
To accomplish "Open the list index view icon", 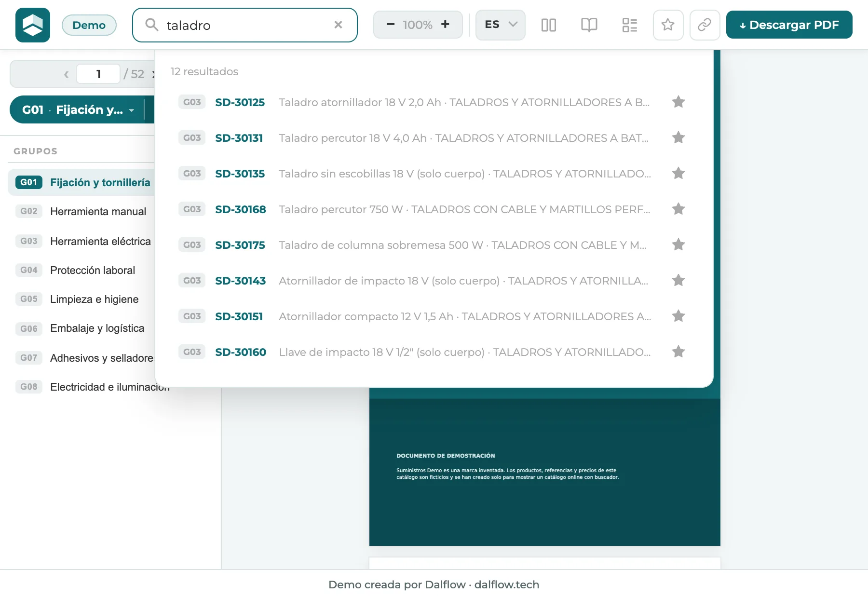I will (630, 25).
